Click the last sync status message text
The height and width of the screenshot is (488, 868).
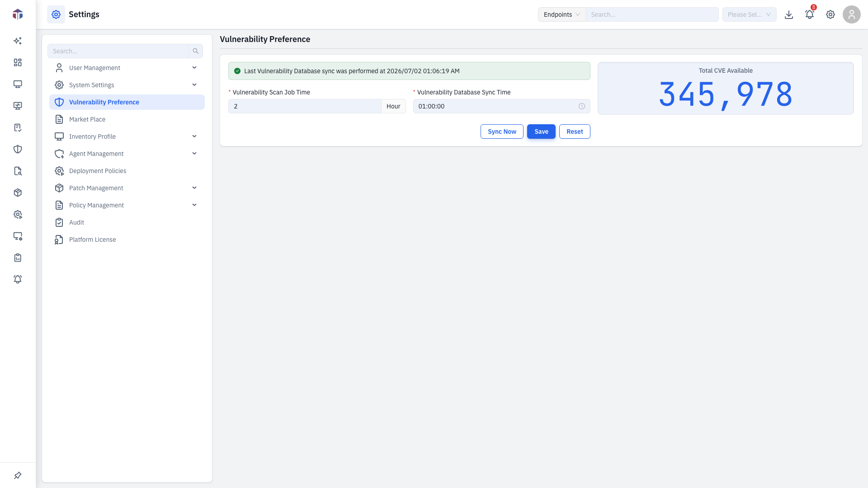pyautogui.click(x=352, y=71)
